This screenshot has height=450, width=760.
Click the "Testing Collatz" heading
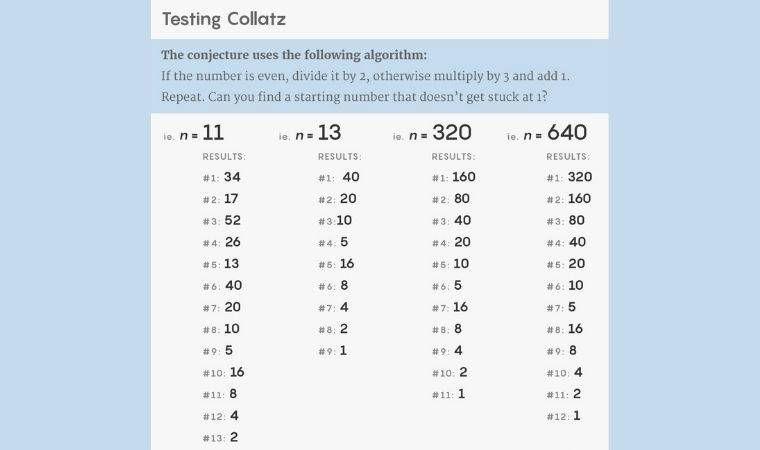tap(223, 19)
